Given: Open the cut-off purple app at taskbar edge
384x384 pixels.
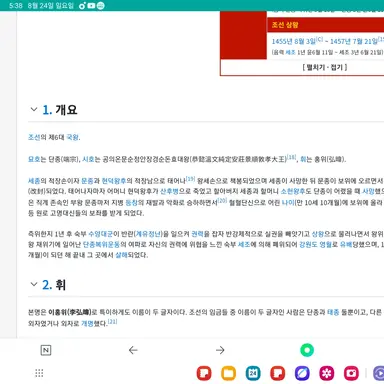Looking at the screenshot, I should [379, 373].
